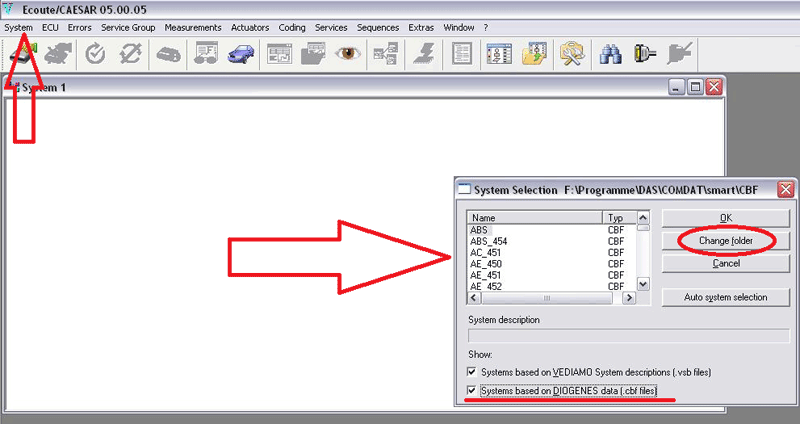Image resolution: width=800 pixels, height=424 pixels.
Task: Click the crossed-out circular arrows icon
Action: point(130,54)
